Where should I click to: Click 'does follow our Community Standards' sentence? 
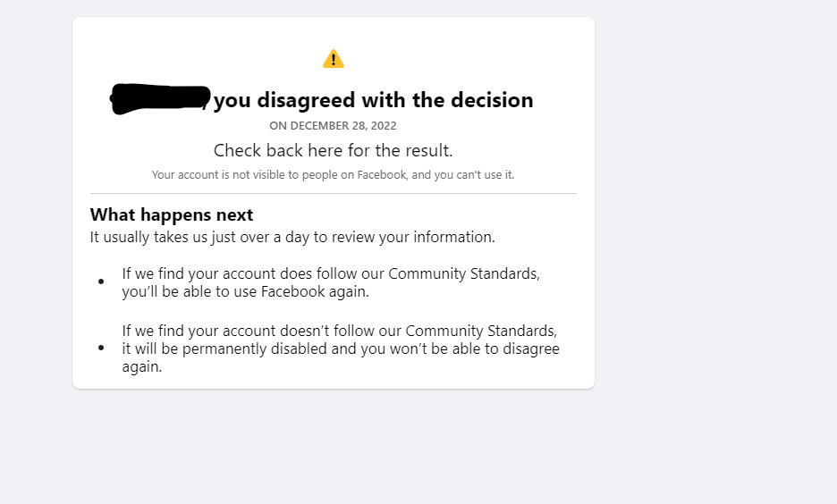click(331, 273)
